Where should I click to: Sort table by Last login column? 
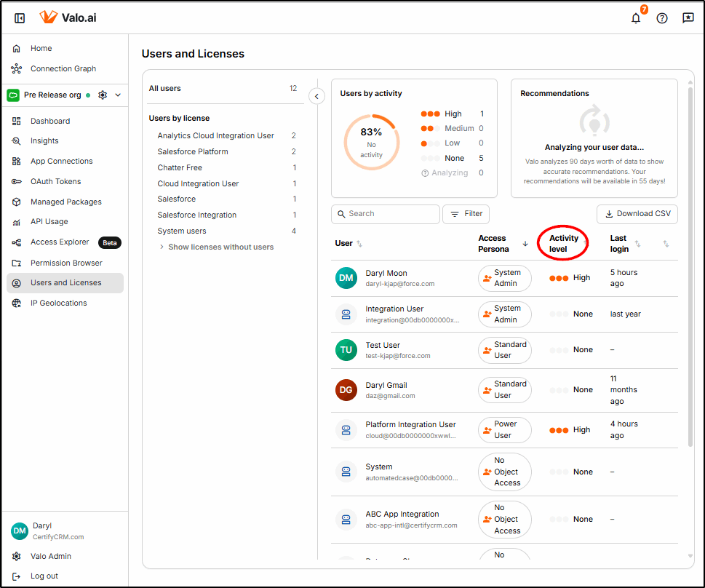[x=637, y=244]
